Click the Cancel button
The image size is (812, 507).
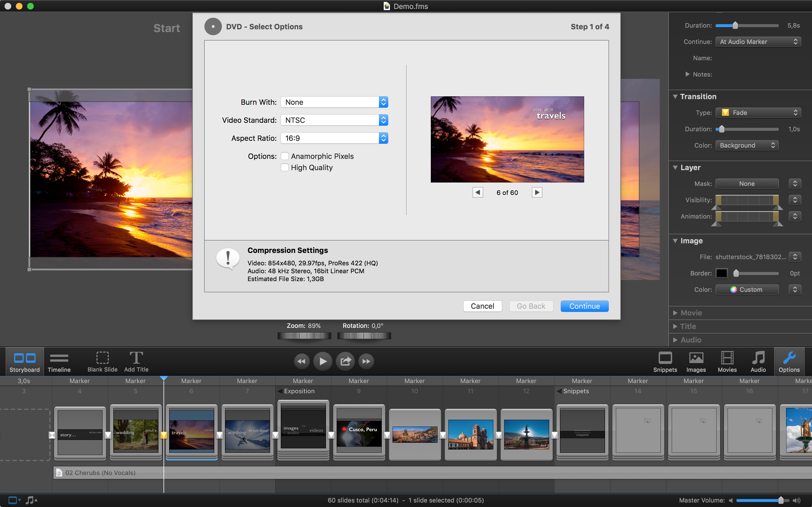tap(482, 306)
